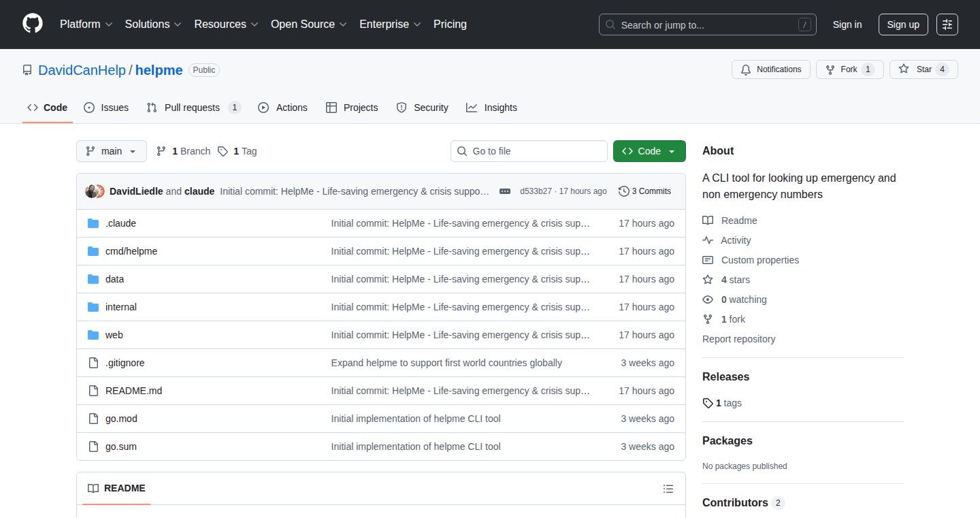
Task: Open go.mod's 'Initial implementation of helpme CLI tool' commit
Action: point(416,419)
